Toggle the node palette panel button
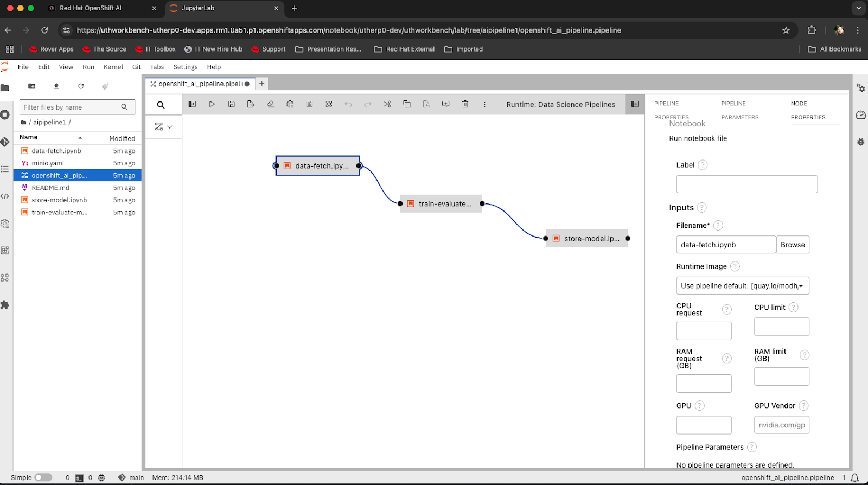The image size is (868, 485). 192,104
